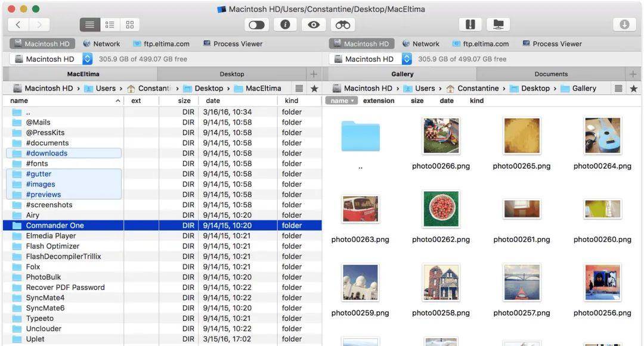Click the SyncMate6 folder icon

17,308
